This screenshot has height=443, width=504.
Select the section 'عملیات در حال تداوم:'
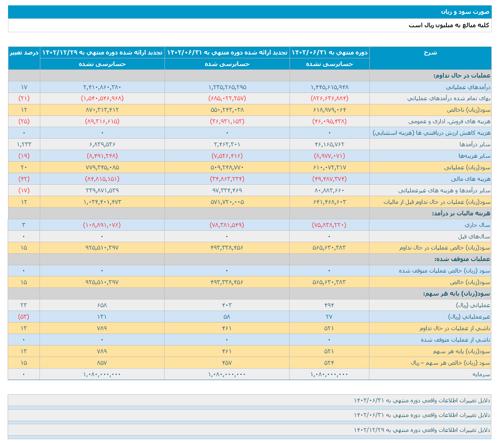click(x=462, y=76)
